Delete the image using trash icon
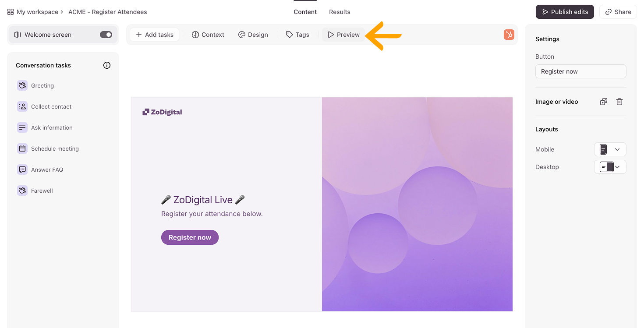 (x=619, y=102)
